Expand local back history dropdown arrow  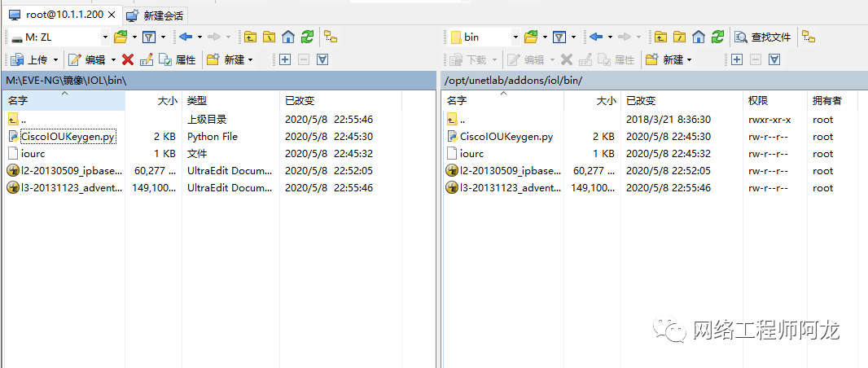[199, 37]
